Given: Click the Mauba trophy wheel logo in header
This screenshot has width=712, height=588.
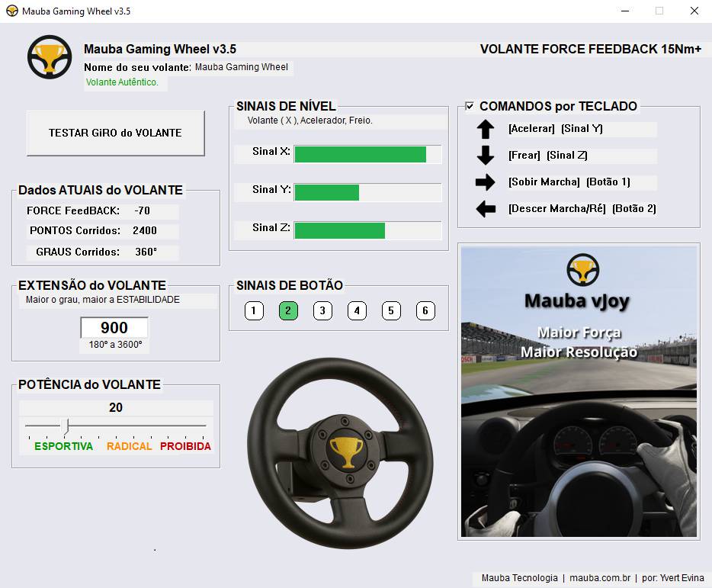Looking at the screenshot, I should pos(50,56).
